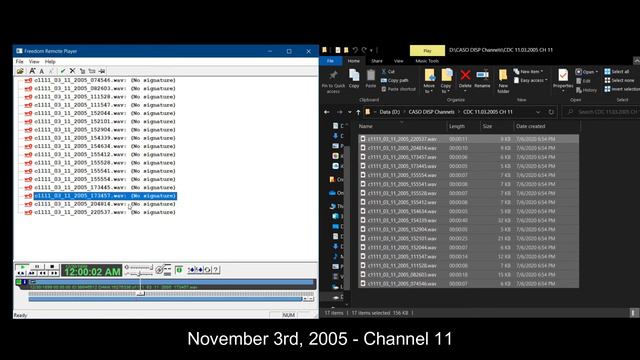
Task: Click Copy path in Explorer ribbon
Action: tap(394, 80)
